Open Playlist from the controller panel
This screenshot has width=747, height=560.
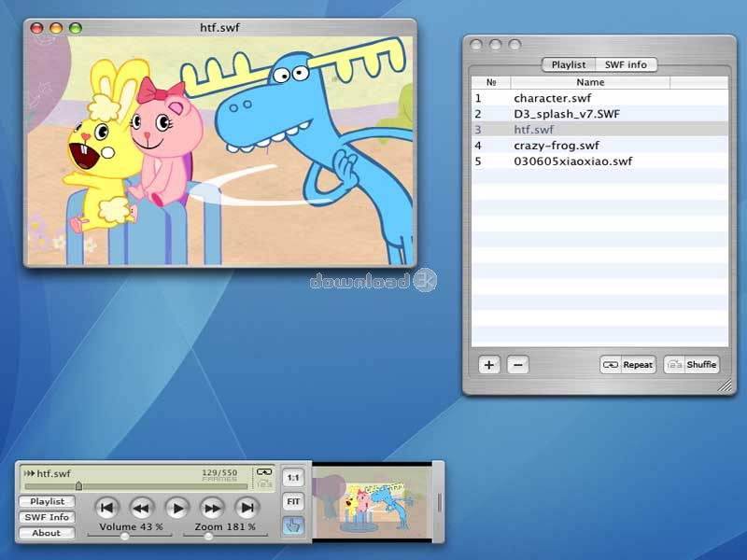47,501
